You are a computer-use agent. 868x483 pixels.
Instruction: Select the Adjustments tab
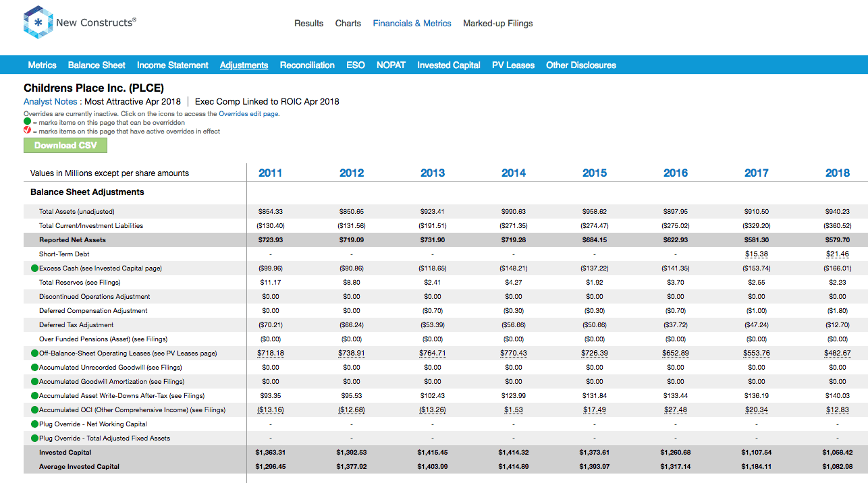pyautogui.click(x=244, y=65)
